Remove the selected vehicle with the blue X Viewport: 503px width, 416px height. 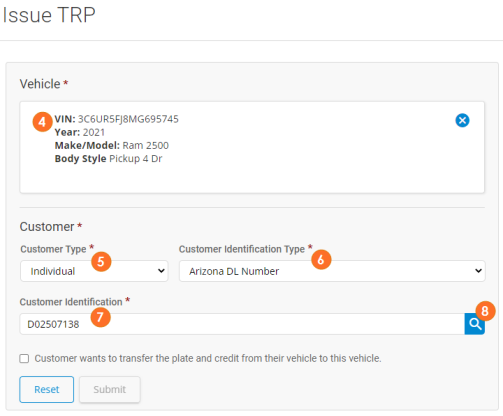pyautogui.click(x=462, y=120)
